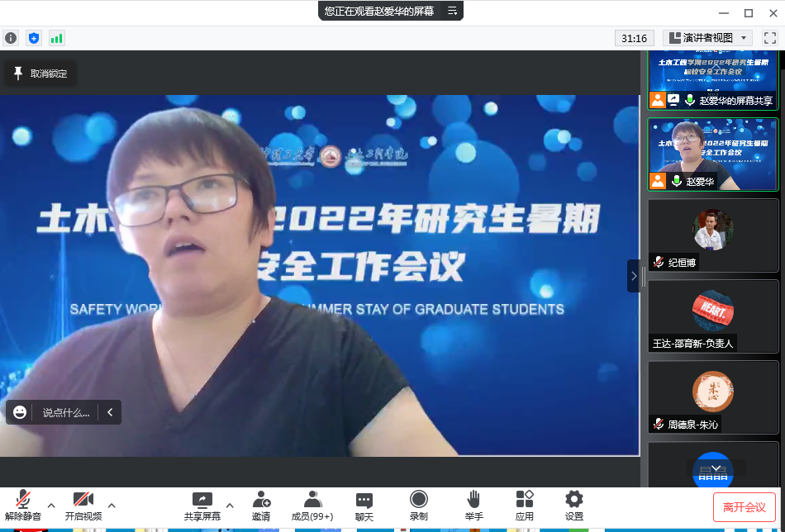Open the 邀请 invite icon

coord(261,505)
